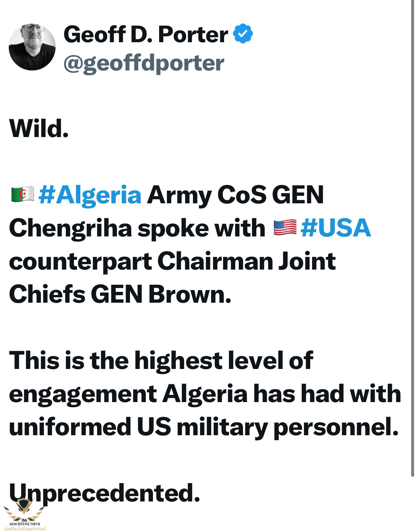
Task: Click the "Chairman Joint" text
Action: click(x=246, y=261)
